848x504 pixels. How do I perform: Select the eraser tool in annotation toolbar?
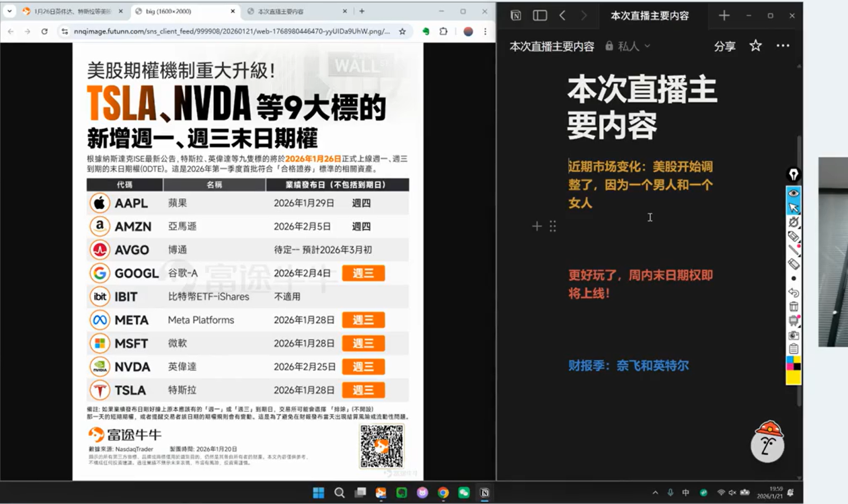pyautogui.click(x=793, y=264)
